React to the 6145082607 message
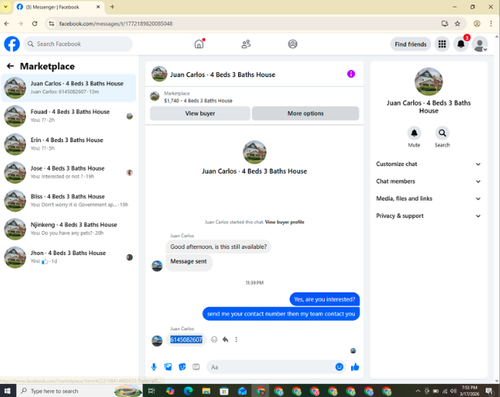500x397 pixels. pyautogui.click(x=214, y=339)
